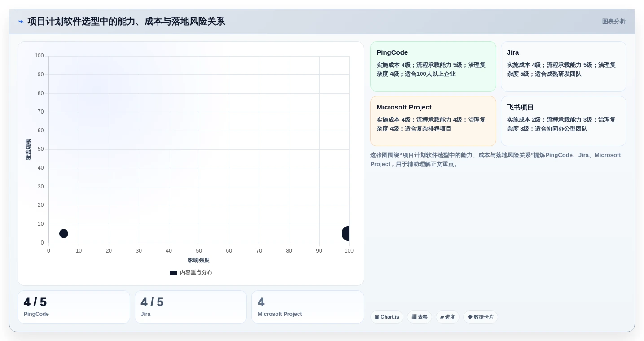
Task: Click the PingCode 4 / 5 stat card
Action: click(74, 307)
